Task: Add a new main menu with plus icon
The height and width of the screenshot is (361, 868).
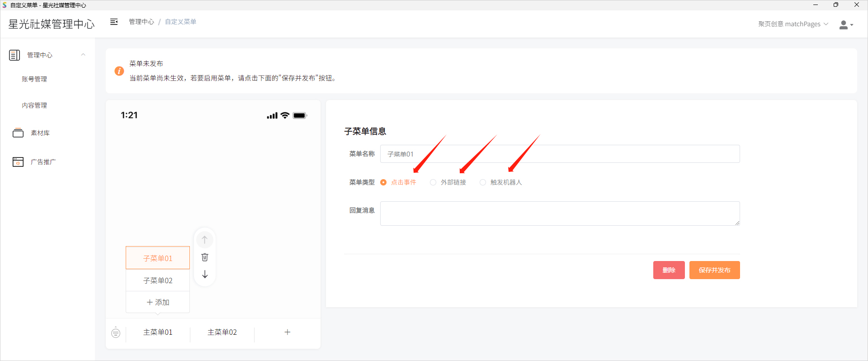Action: point(287,332)
